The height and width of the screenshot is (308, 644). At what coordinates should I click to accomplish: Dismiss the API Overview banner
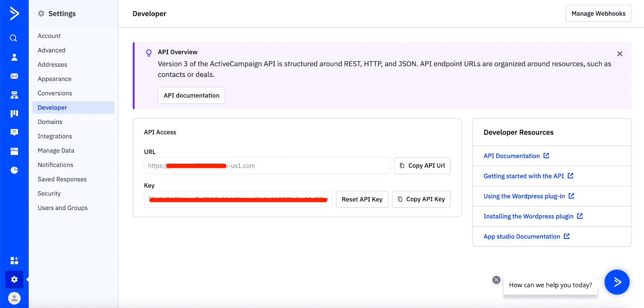(619, 54)
